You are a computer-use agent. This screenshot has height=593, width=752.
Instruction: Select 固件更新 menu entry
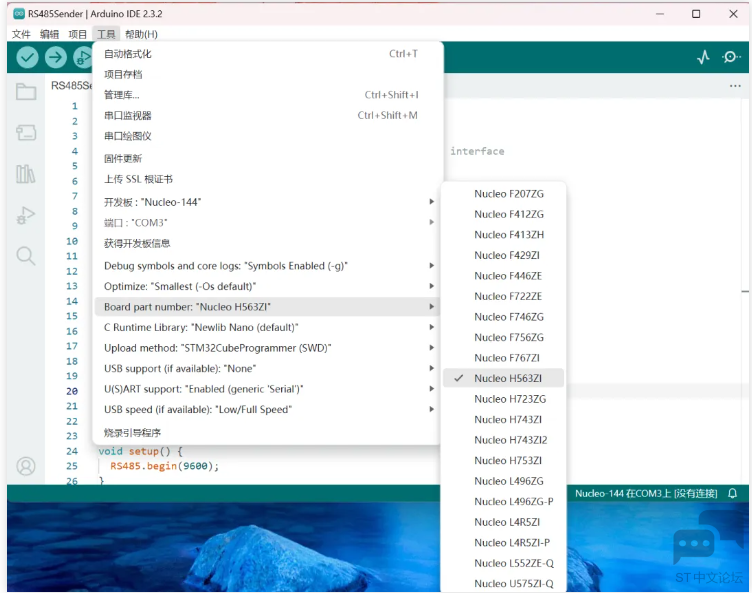(267, 158)
